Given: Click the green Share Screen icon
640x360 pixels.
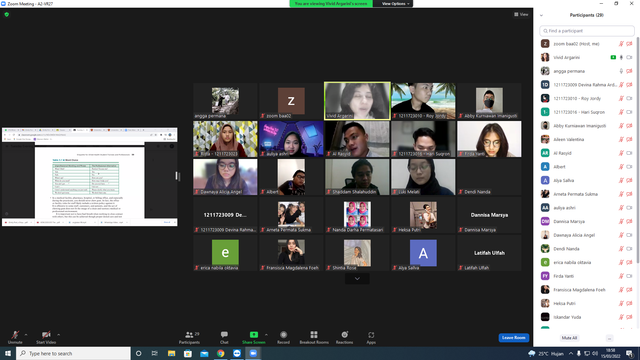Looking at the screenshot, I should (253, 335).
